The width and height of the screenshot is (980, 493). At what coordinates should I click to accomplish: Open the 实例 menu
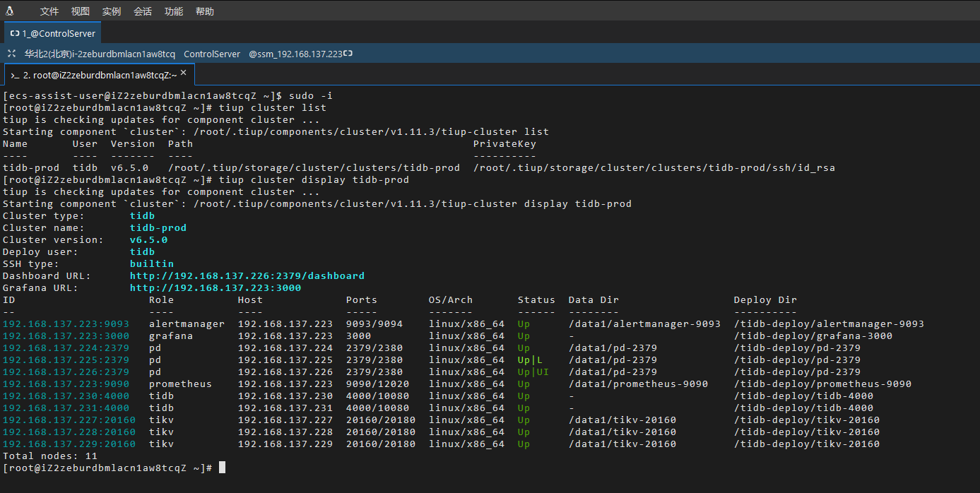pyautogui.click(x=112, y=11)
